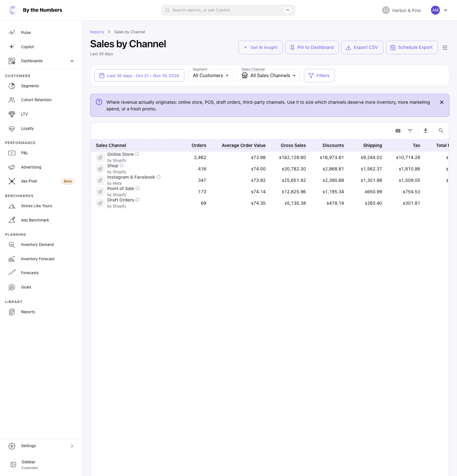Click the table download icon
Viewport: 457px width, 476px height.
coord(426,131)
